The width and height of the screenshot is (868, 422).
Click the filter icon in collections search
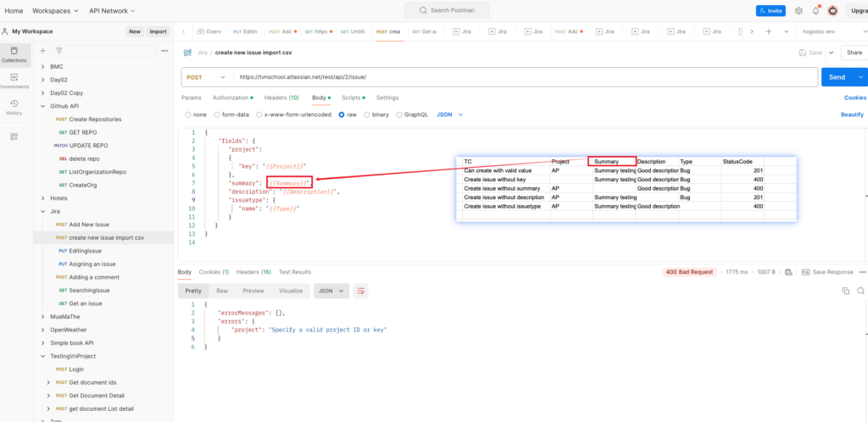tap(58, 50)
